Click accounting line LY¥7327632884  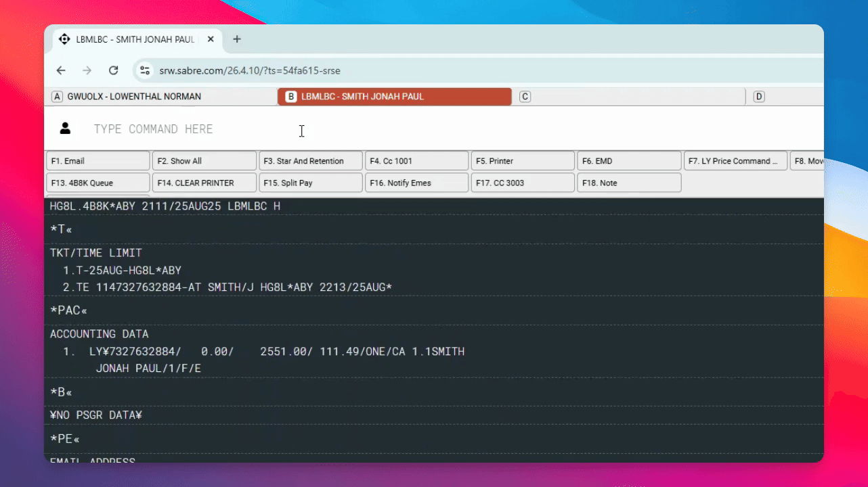(264, 352)
